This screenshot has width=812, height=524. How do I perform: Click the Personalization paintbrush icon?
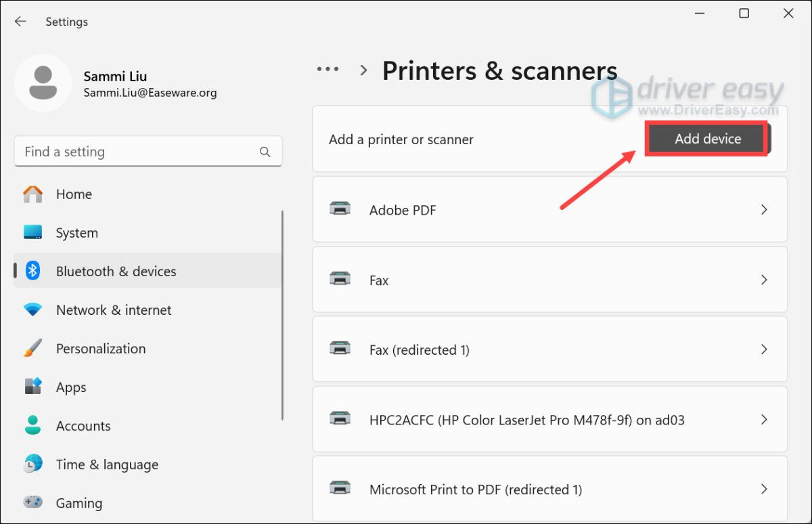[32, 349]
